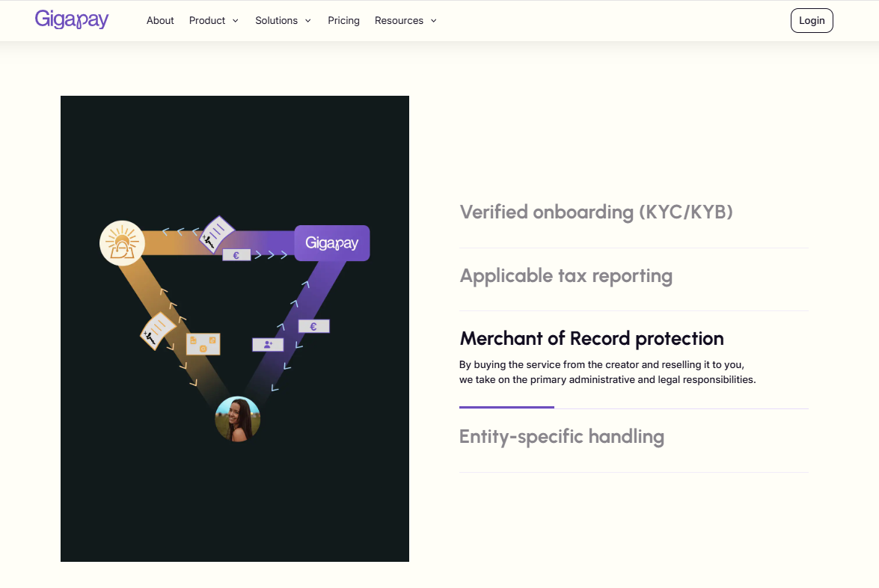Expand the Solutions dropdown menu

point(283,21)
